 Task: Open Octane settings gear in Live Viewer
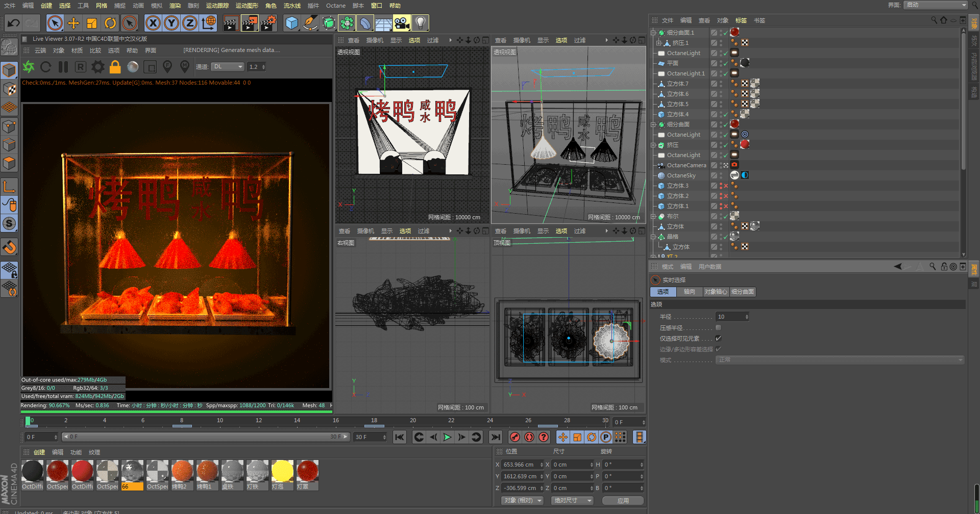[x=98, y=67]
